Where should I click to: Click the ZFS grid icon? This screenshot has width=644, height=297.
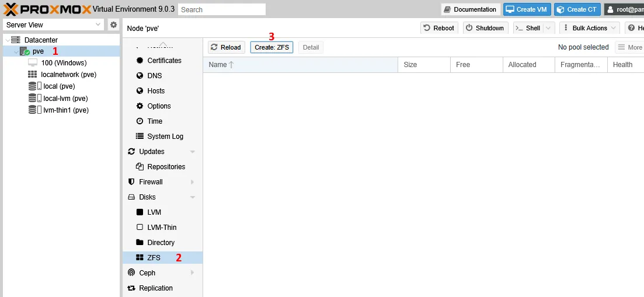coord(140,258)
